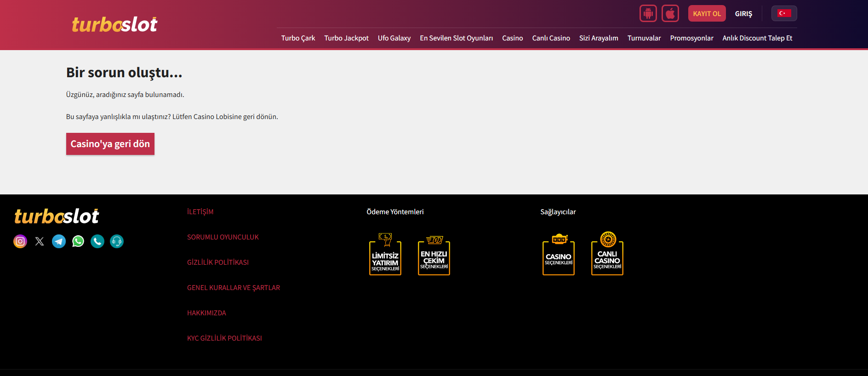868x376 pixels.
Task: View Promosyonlar from the navigation
Action: coord(691,38)
